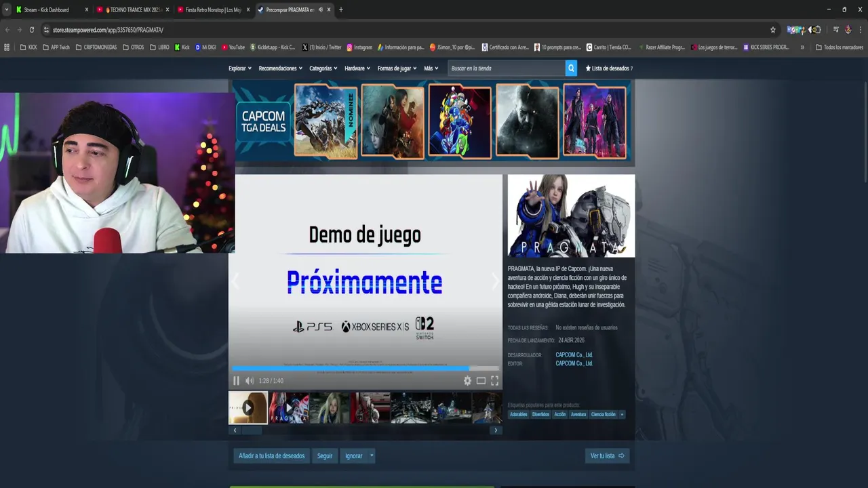Click the Ignorar button
The height and width of the screenshot is (488, 868).
(x=354, y=455)
